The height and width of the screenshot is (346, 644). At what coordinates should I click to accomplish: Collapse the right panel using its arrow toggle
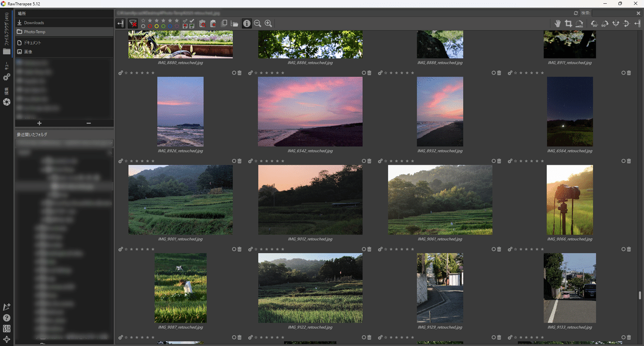click(x=638, y=24)
